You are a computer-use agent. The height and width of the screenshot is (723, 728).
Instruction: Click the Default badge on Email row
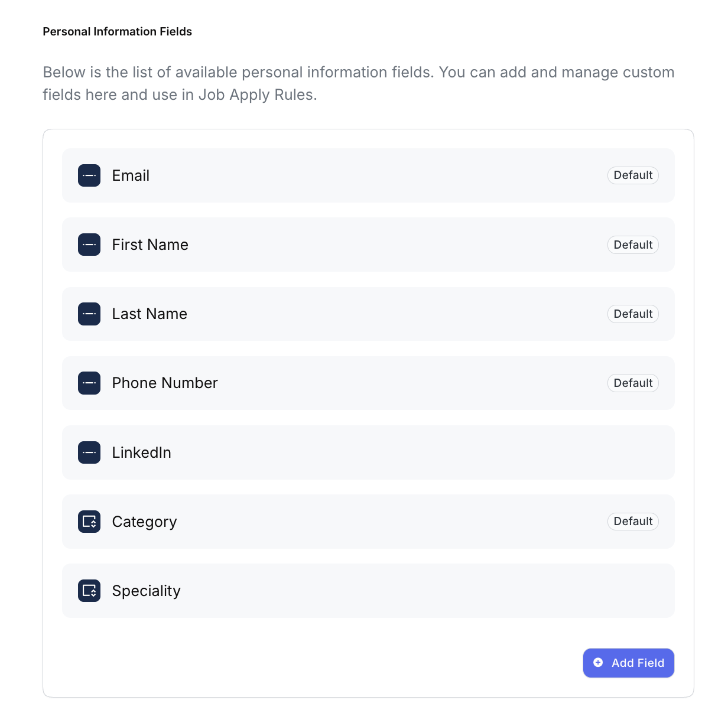pos(633,175)
